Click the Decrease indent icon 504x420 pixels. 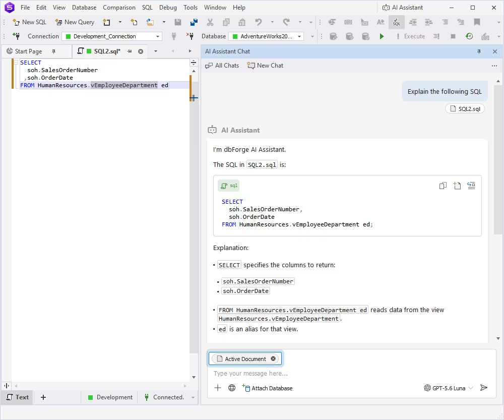pyautogui.click(x=413, y=22)
